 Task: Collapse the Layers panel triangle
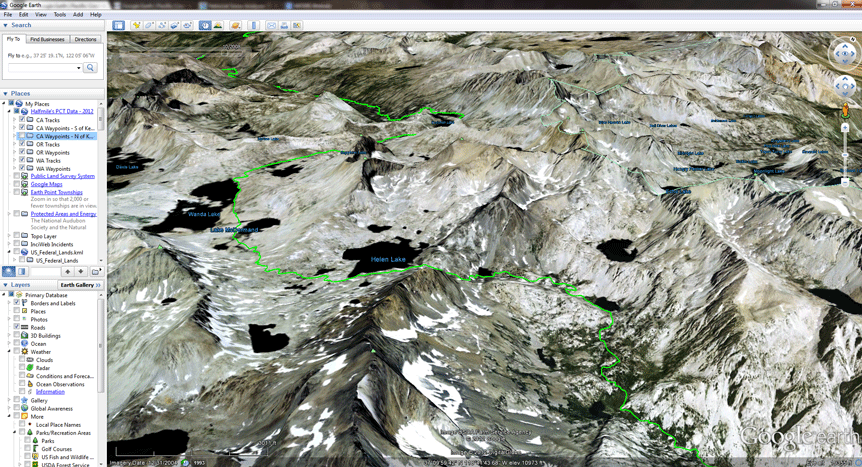tap(5, 285)
